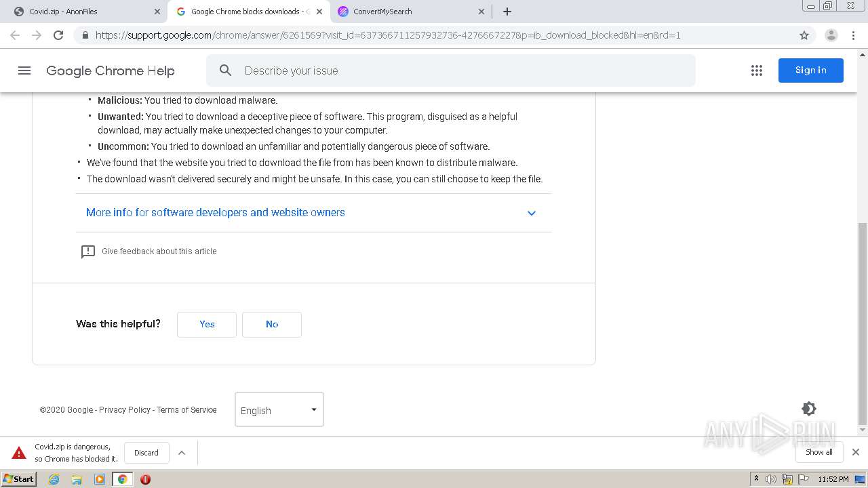Open a new browser tab
The width and height of the screenshot is (868, 488).
[507, 12]
